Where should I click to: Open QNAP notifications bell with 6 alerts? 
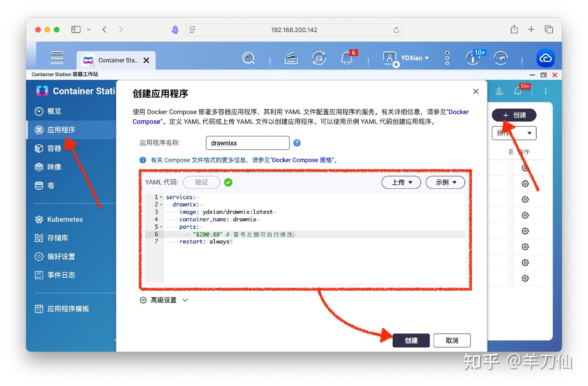tap(346, 58)
